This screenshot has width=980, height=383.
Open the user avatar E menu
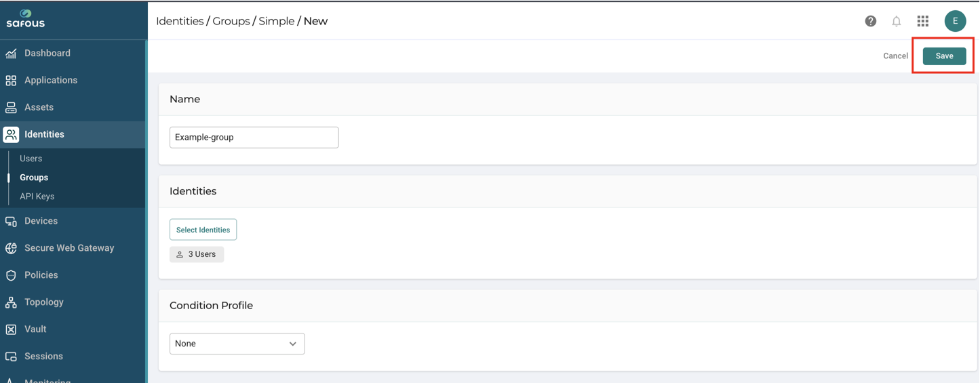955,21
